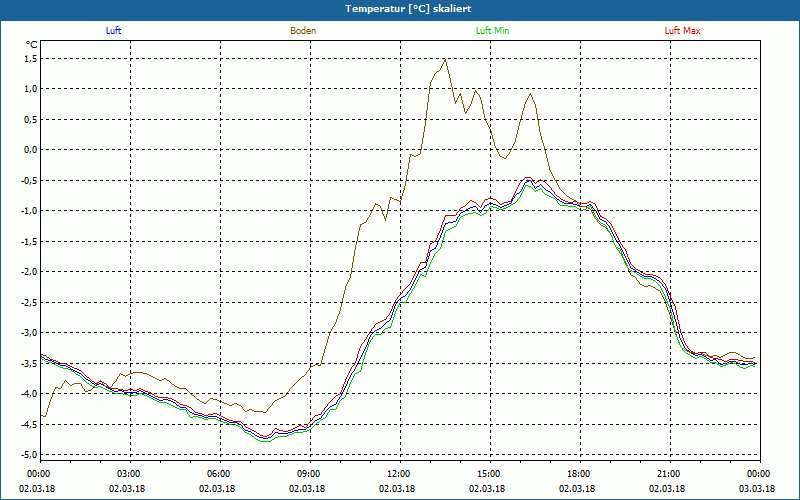Click the °C unit label on the axis
This screenshot has height=500, width=800.
pos(32,45)
